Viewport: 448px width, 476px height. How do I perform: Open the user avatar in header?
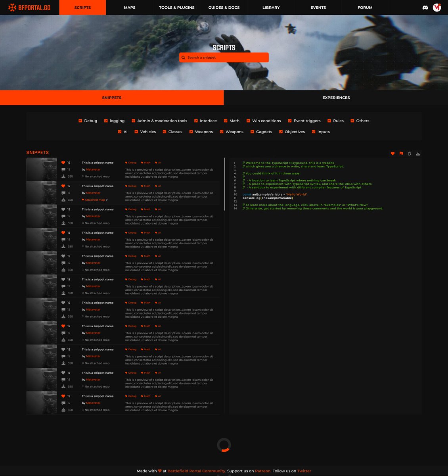tap(437, 8)
